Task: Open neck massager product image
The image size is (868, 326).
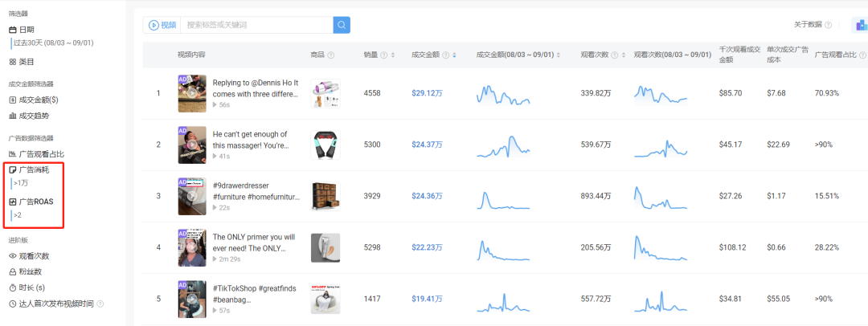Action: click(x=325, y=145)
